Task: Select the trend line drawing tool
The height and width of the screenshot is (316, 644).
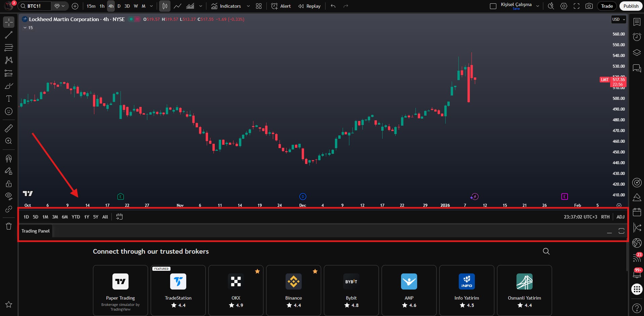Action: pos(9,35)
